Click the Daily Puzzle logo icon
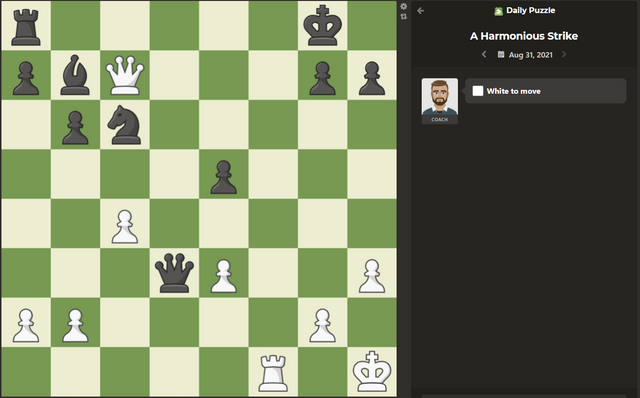Screen dimensions: 640x398 (x=498, y=11)
